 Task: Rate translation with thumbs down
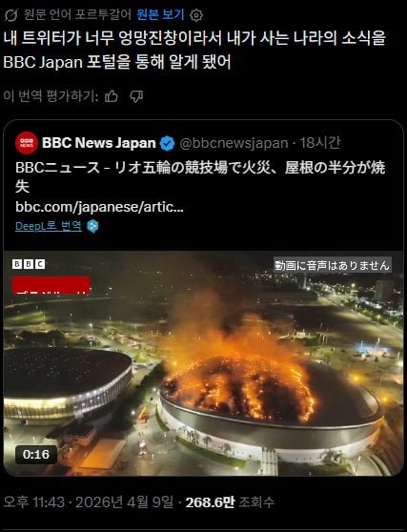136,96
